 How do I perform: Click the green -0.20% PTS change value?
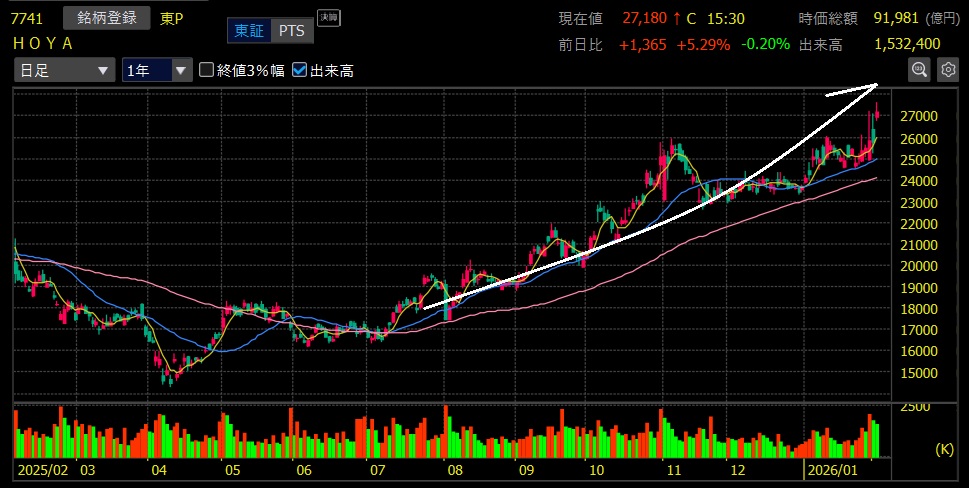coord(766,44)
